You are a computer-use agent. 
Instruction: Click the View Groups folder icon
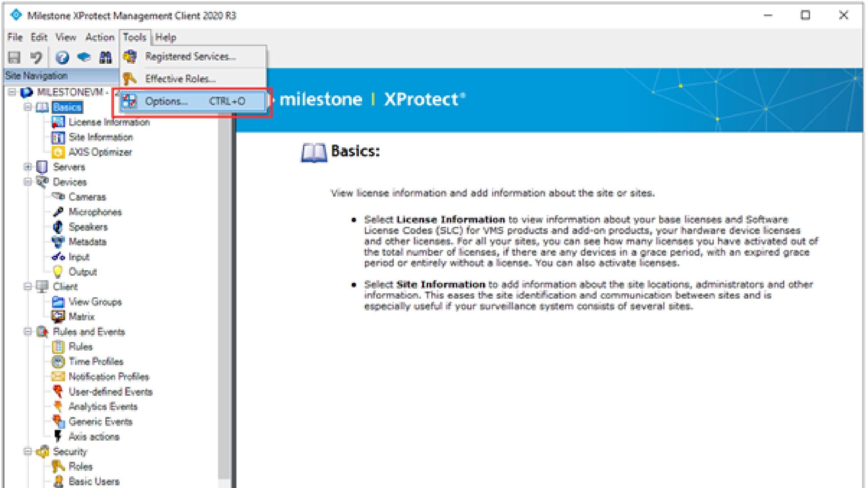coord(58,302)
